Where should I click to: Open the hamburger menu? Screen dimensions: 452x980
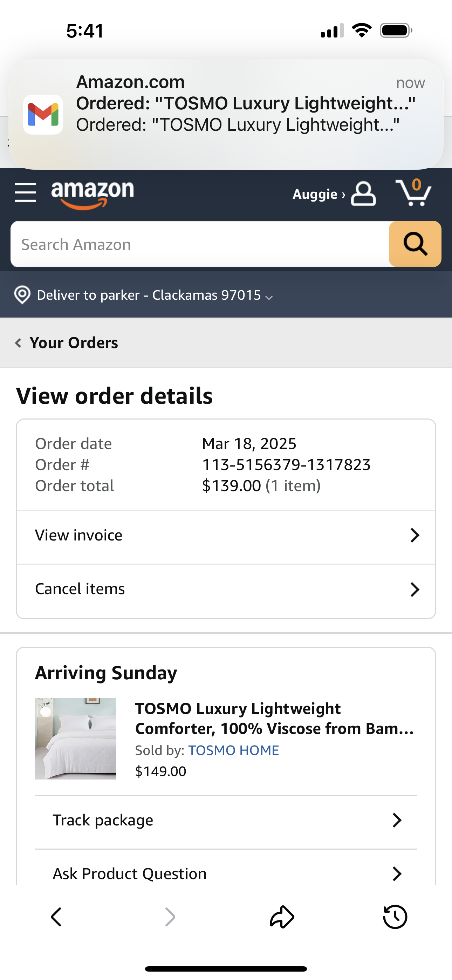coord(25,192)
